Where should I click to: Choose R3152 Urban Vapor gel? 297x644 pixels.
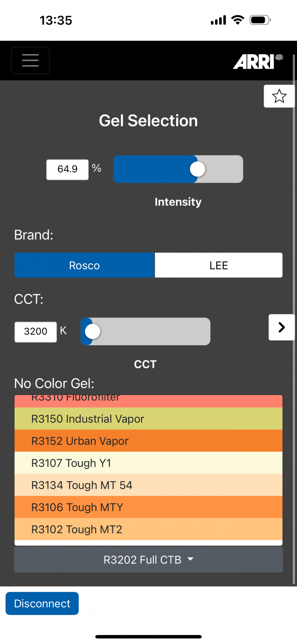click(148, 441)
